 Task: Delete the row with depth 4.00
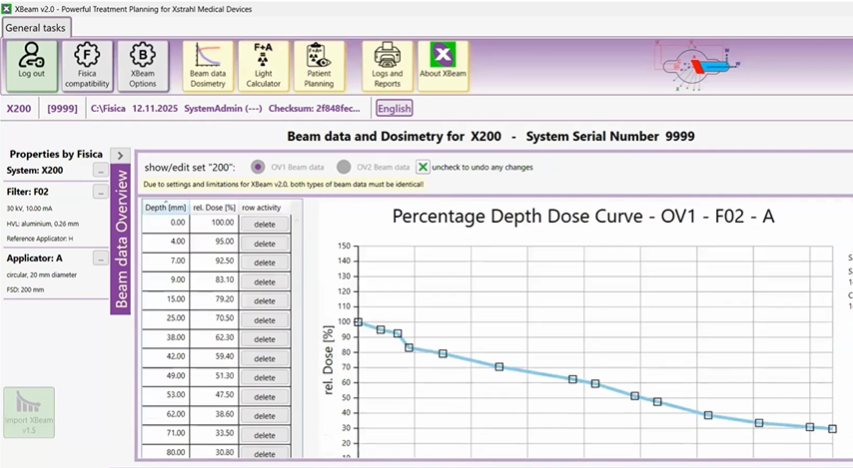[x=264, y=242]
